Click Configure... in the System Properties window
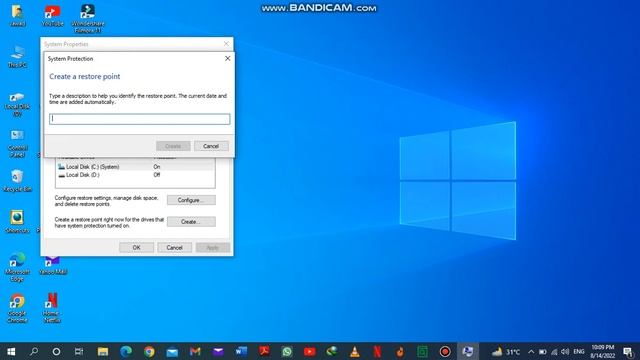The image size is (640, 360). [x=191, y=200]
